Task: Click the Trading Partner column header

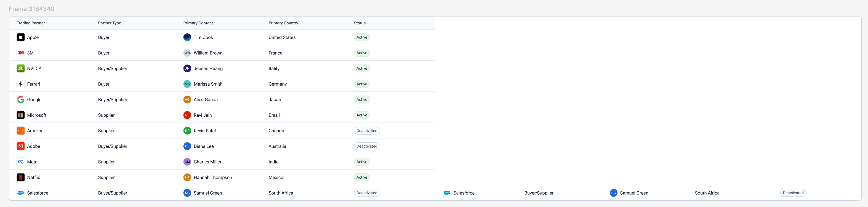Action: tap(31, 23)
